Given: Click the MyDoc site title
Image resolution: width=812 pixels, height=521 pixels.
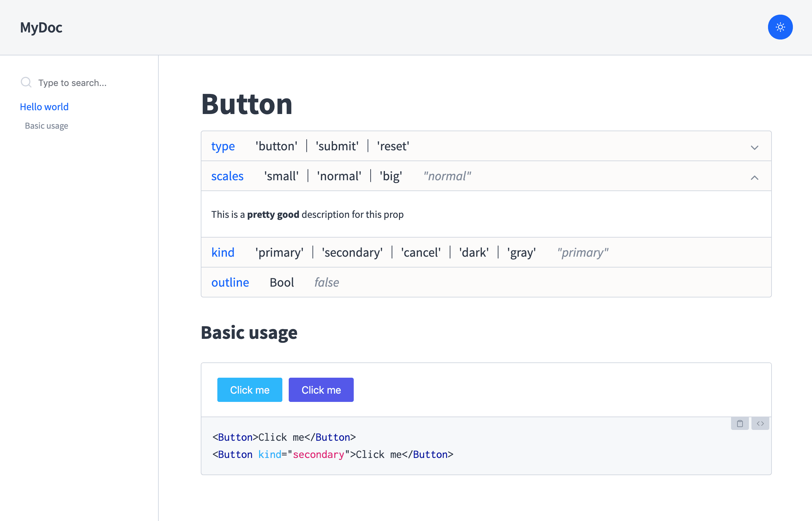Looking at the screenshot, I should (41, 27).
